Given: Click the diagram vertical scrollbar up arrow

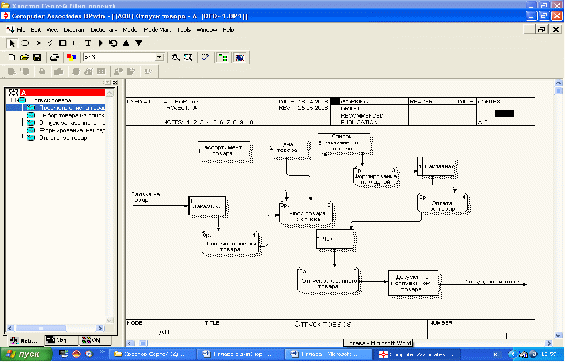Looking at the screenshot, I should (x=559, y=83).
